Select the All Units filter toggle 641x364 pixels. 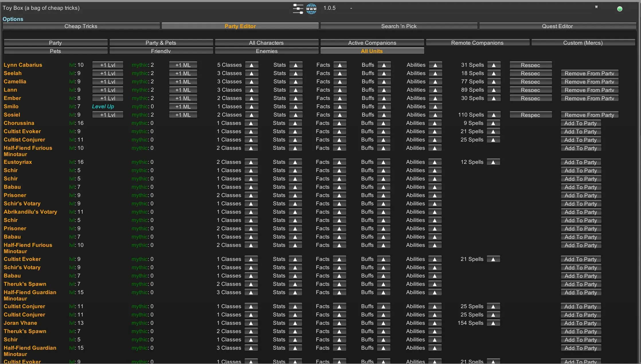coord(372,51)
